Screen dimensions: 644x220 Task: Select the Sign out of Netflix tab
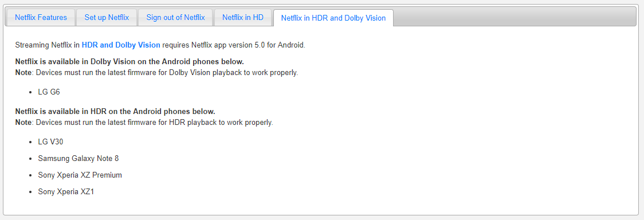(x=175, y=18)
